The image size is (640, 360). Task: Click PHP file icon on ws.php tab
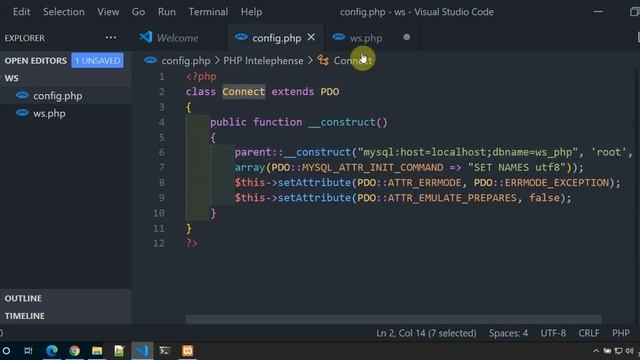[338, 37]
